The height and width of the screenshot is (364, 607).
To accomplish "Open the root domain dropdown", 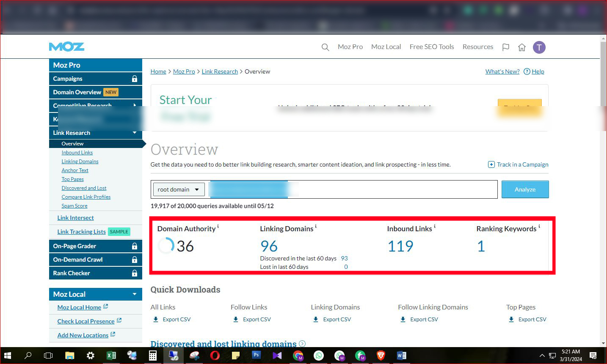I will (178, 189).
